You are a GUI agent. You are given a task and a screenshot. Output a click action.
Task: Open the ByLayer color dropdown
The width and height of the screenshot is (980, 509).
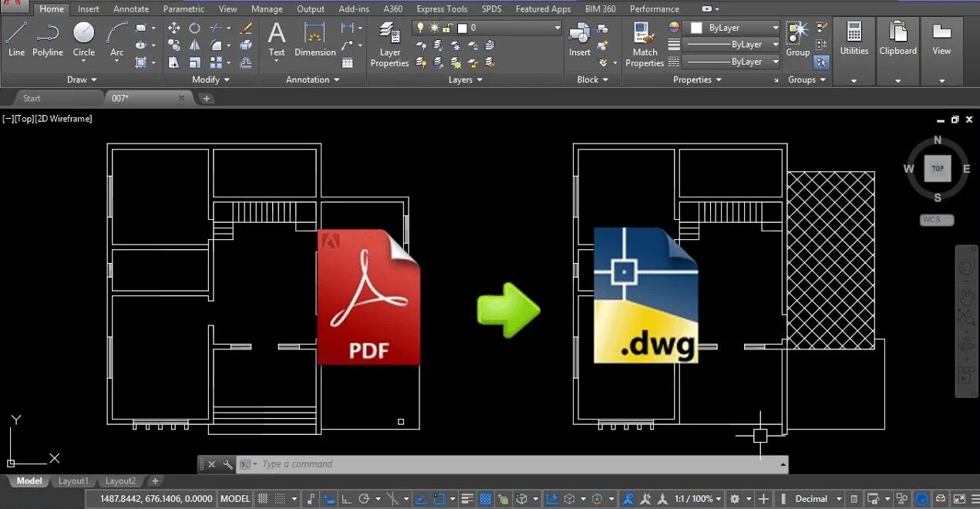[x=729, y=27]
